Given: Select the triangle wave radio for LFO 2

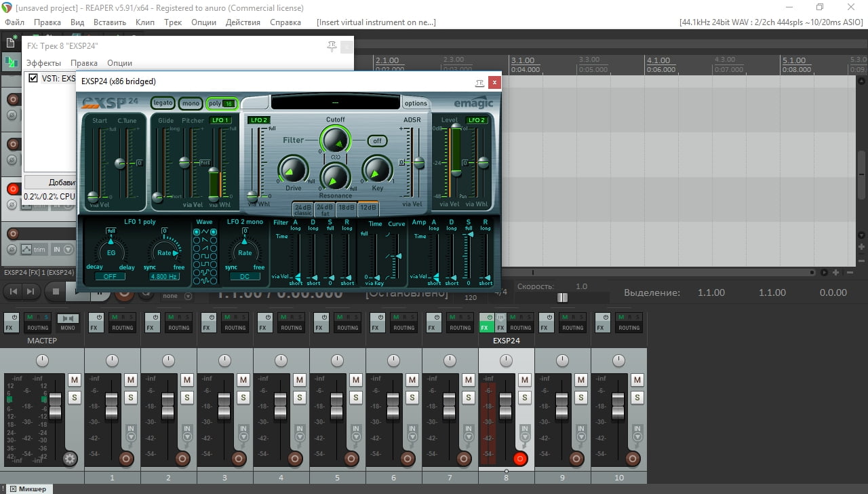Looking at the screenshot, I should pos(213,232).
